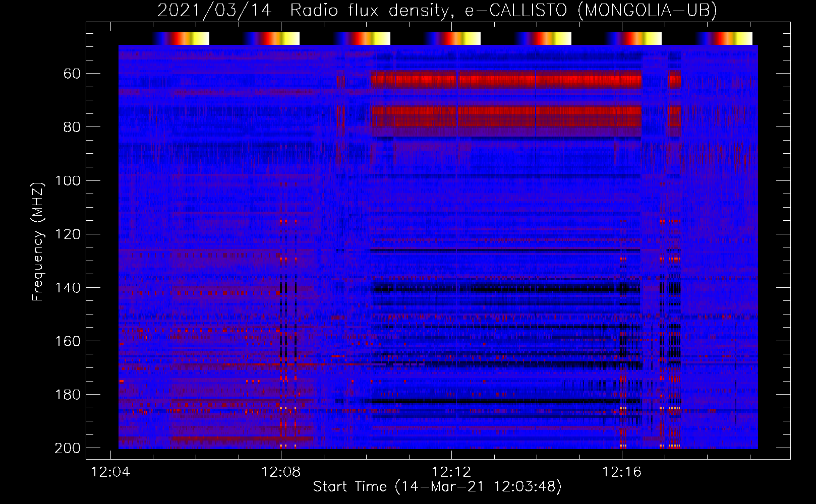Click the bright red emission band near 60 MHz

[x=506, y=80]
